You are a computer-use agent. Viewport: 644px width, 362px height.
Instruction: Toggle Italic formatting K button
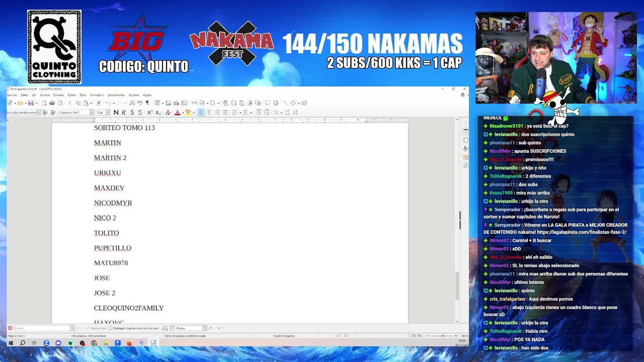pyautogui.click(x=124, y=113)
